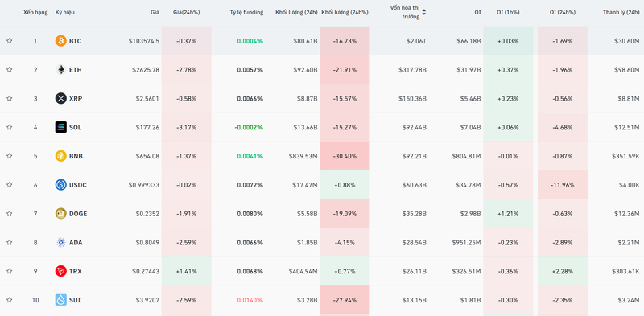The height and width of the screenshot is (316, 644).
Task: Open the ETH symbol link
Action: pyautogui.click(x=76, y=70)
